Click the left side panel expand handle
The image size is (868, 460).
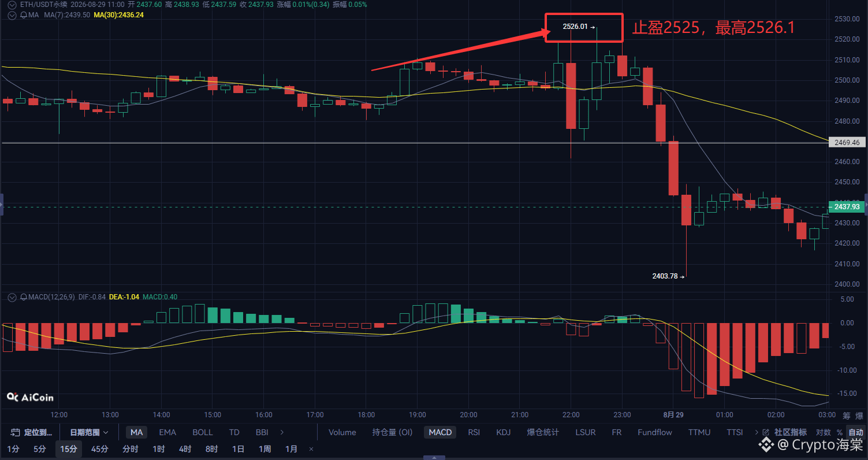(x=2, y=205)
